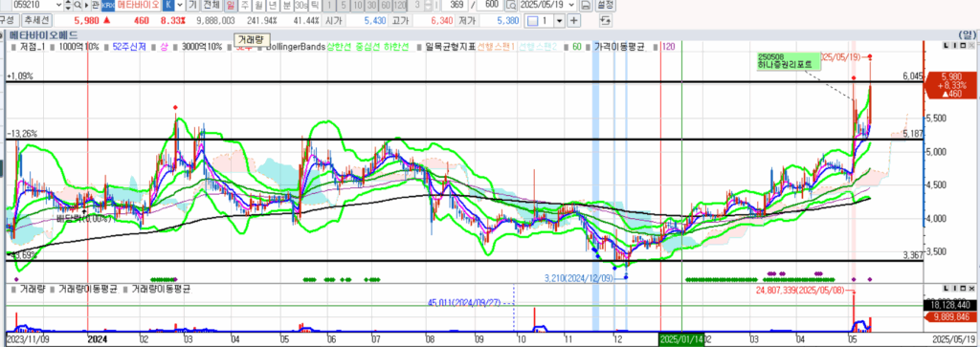
Task: Select the 30s seconds chart tab
Action: (x=301, y=5)
